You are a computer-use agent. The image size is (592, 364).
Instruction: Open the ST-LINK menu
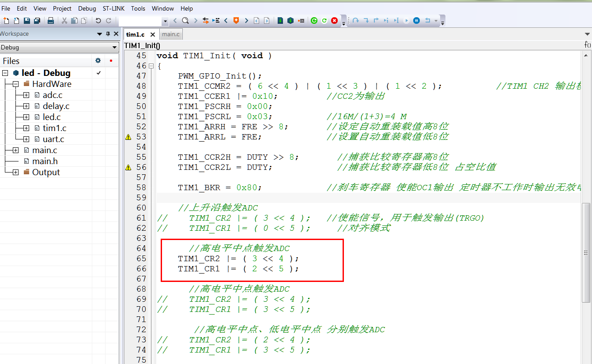[113, 8]
